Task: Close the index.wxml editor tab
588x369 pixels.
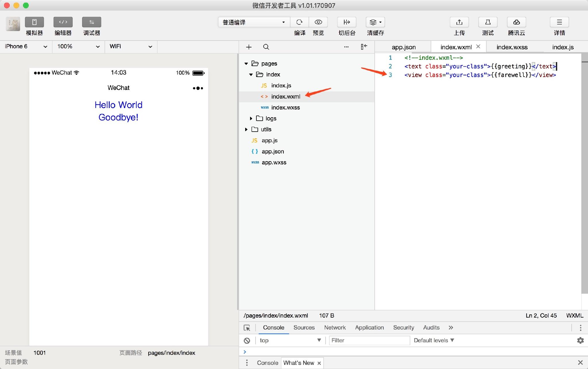Action: 478,46
